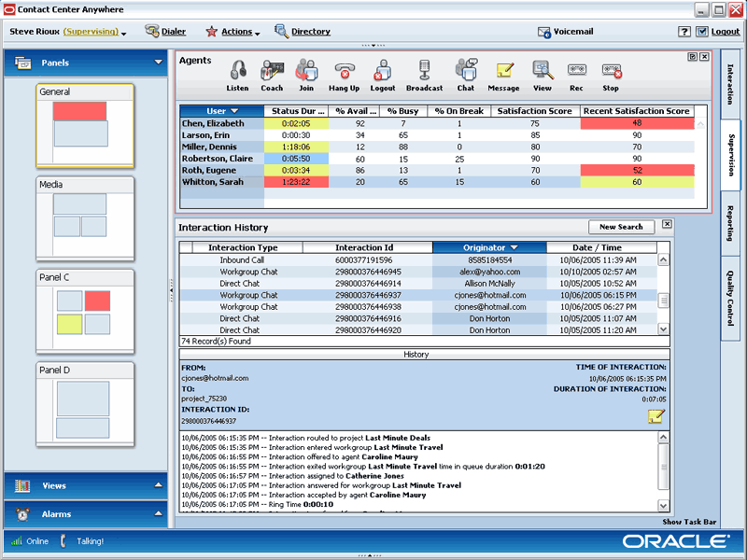Open Chat with agent icon
Screen dimensions: 747x560
tap(466, 69)
